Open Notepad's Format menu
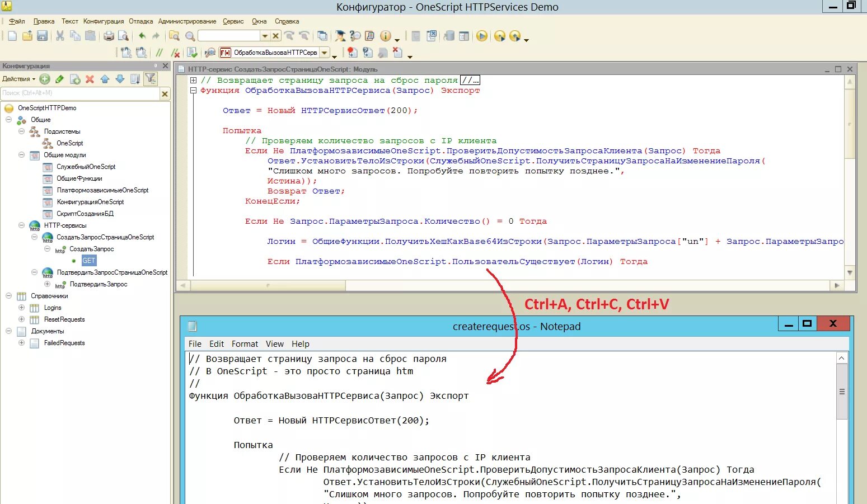 coord(245,344)
